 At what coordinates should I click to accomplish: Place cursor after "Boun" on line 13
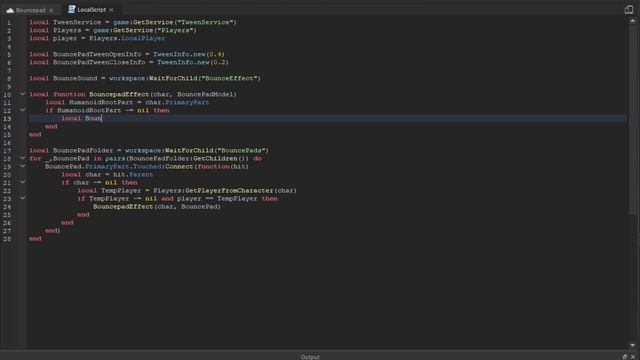[x=102, y=118]
